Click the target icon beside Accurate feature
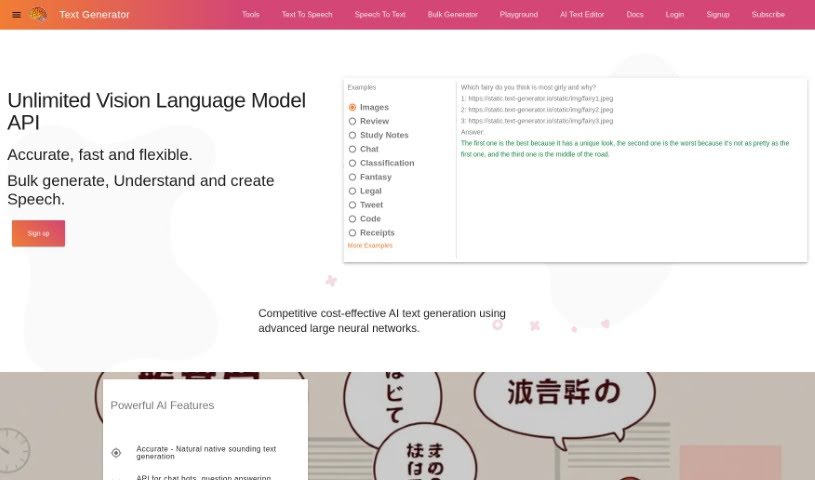815x480 pixels. tap(116, 453)
